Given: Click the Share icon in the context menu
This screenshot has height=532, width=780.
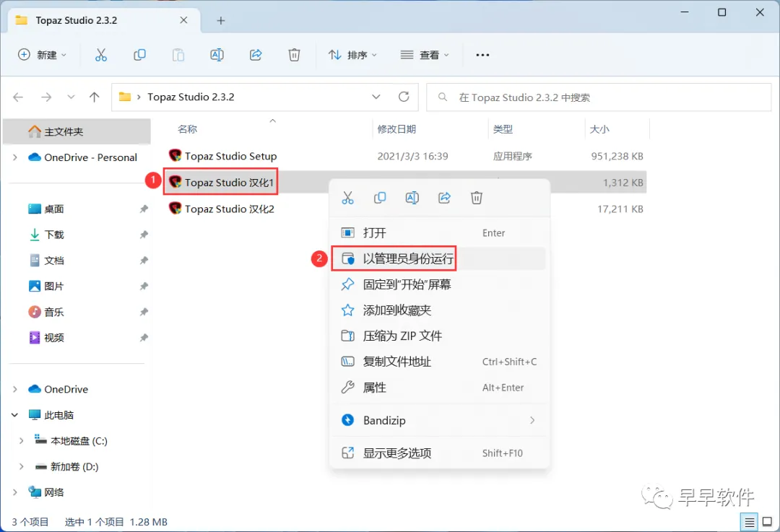Looking at the screenshot, I should pyautogui.click(x=444, y=198).
